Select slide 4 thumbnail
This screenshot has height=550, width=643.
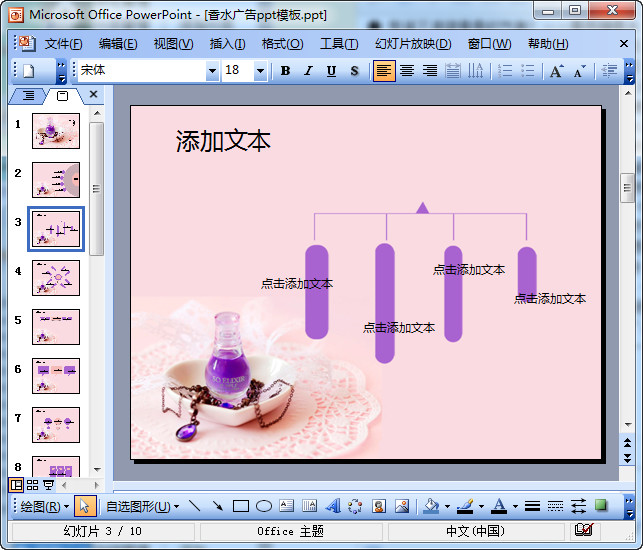(x=56, y=278)
